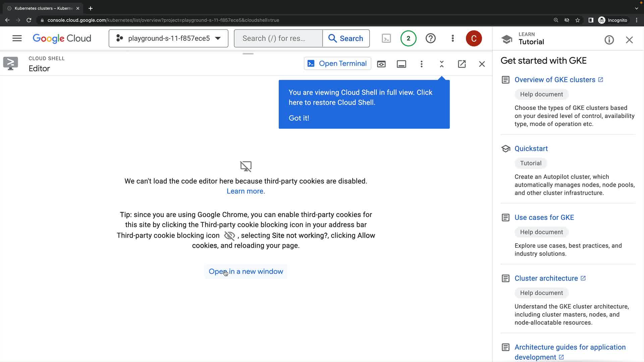This screenshot has width=644, height=362.
Task: Open the Google Cloud navigation menu
Action: [17, 38]
